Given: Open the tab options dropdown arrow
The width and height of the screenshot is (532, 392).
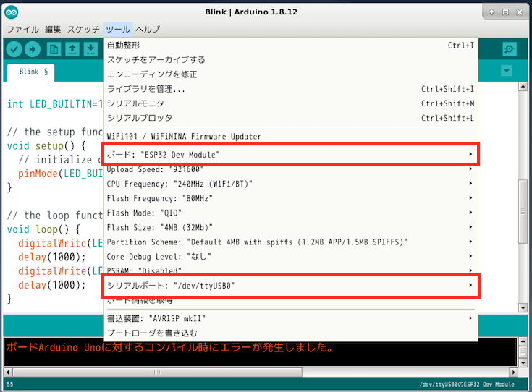Looking at the screenshot, I should pyautogui.click(x=507, y=71).
